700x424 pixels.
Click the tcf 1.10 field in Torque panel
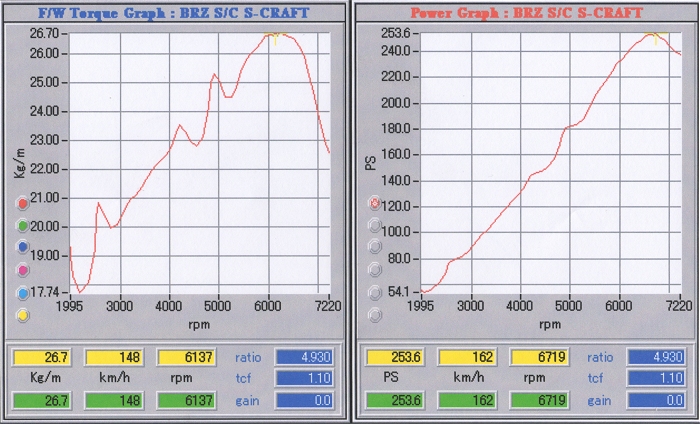point(304,378)
